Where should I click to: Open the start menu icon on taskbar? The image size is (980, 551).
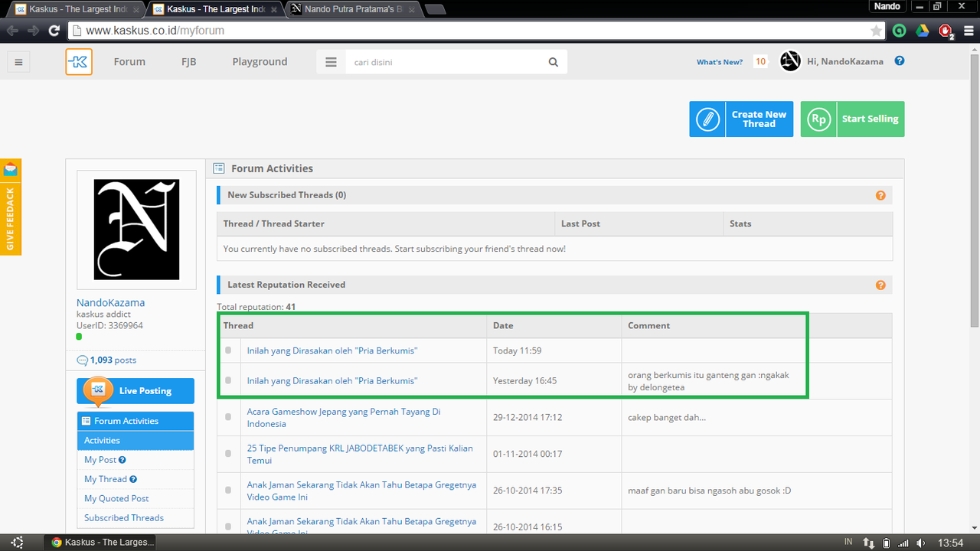pyautogui.click(x=18, y=542)
